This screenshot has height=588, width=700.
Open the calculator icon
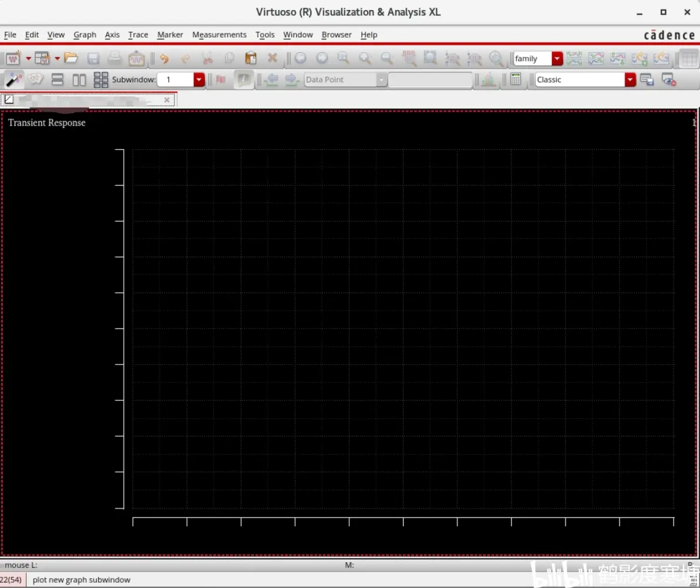(516, 79)
